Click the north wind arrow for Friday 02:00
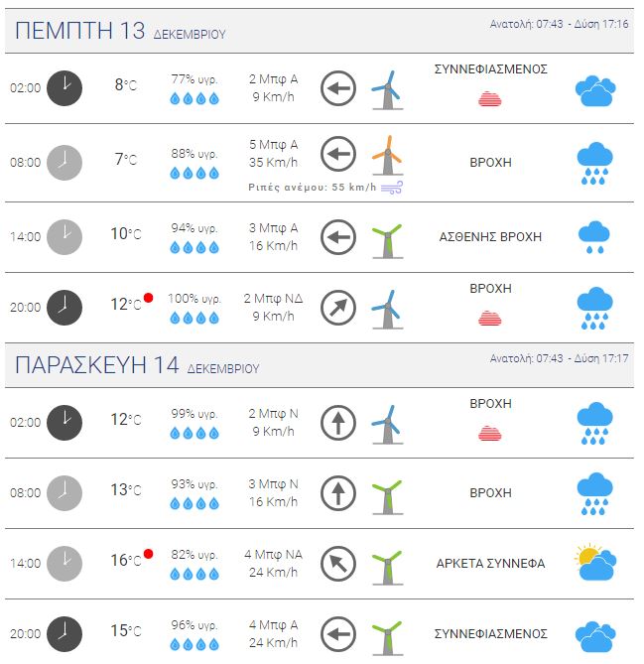The height and width of the screenshot is (664, 644). 338,424
